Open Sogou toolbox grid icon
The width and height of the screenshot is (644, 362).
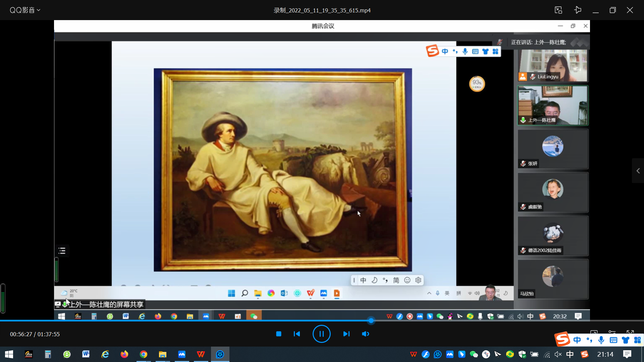pyautogui.click(x=637, y=340)
